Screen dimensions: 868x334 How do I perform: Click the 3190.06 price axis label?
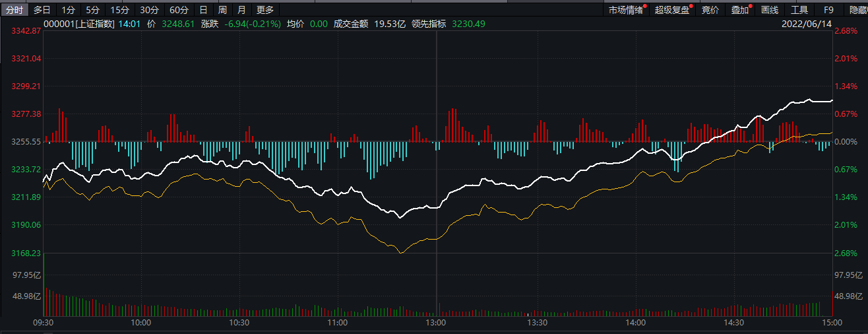(x=26, y=225)
